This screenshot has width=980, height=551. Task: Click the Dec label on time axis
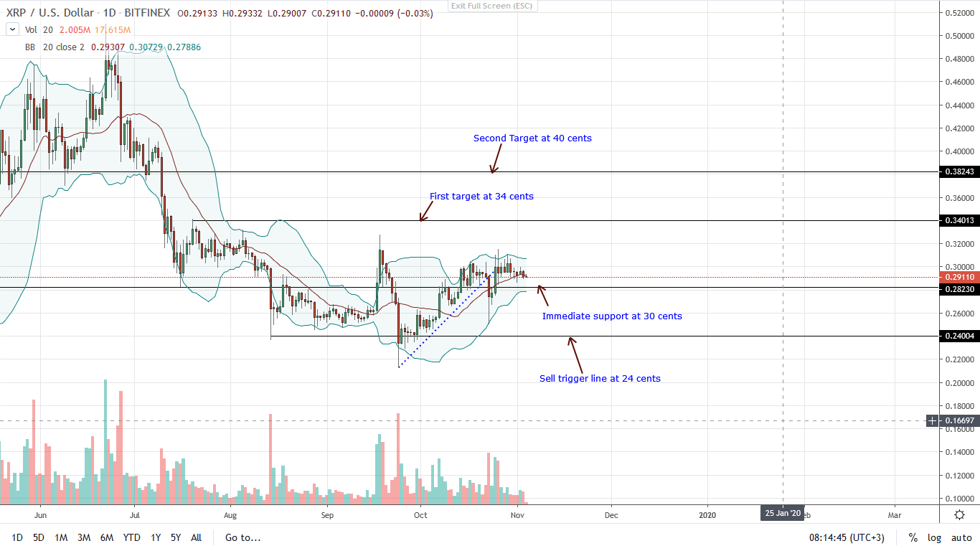(611, 514)
